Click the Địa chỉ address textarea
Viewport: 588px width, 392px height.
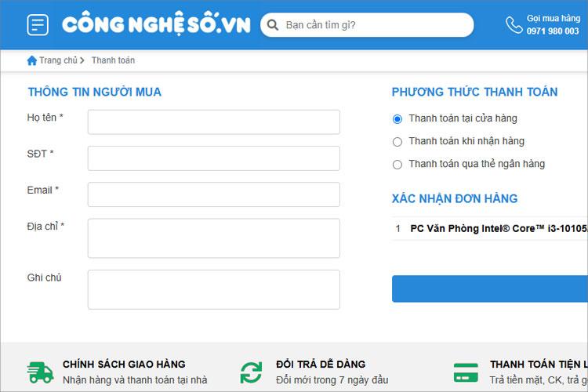coord(213,238)
